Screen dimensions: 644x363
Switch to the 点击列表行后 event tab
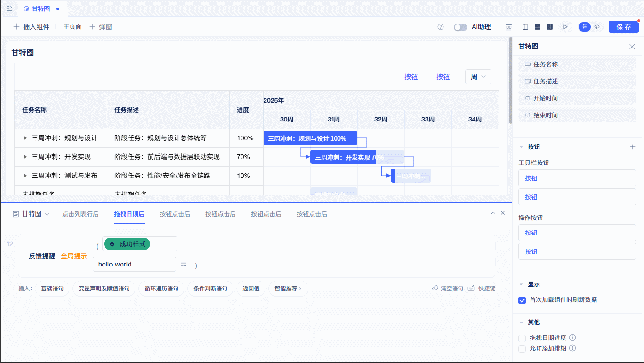pos(80,214)
